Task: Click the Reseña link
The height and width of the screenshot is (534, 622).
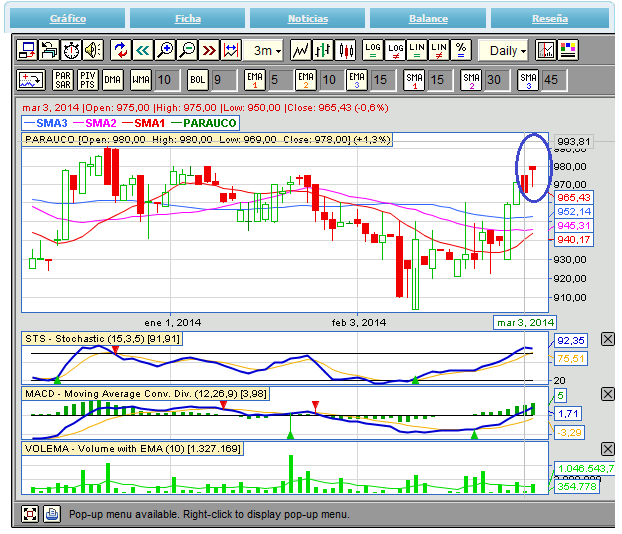Action: 549,19
